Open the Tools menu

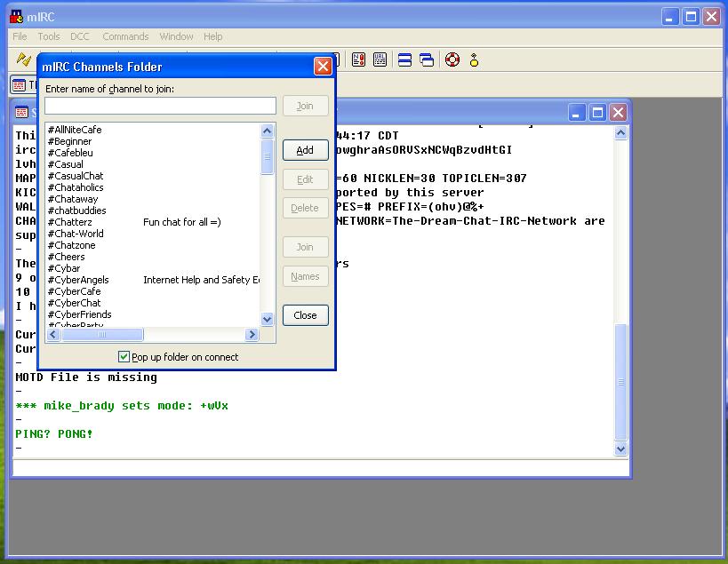(49, 36)
